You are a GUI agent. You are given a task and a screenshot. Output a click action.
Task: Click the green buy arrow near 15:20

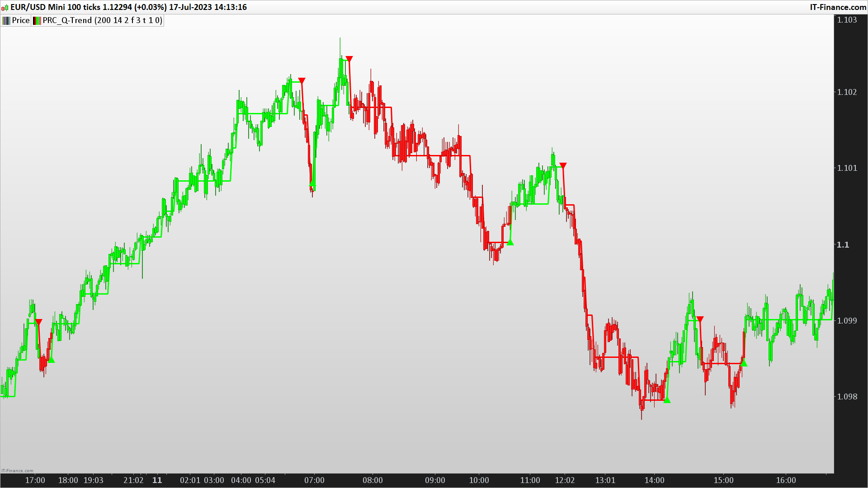pos(744,363)
